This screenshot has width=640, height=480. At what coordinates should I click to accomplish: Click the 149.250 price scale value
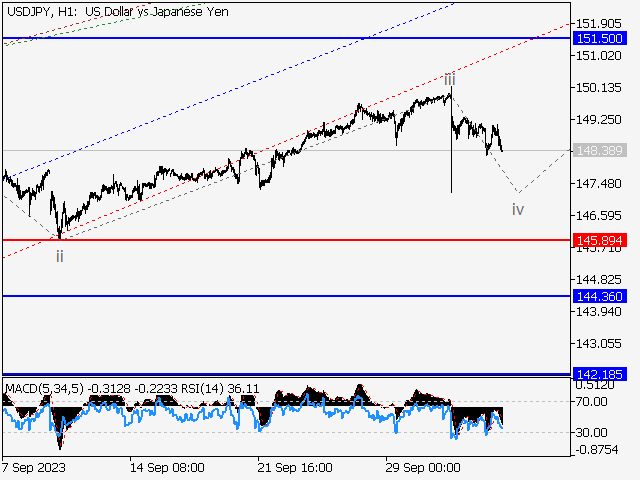pyautogui.click(x=598, y=120)
